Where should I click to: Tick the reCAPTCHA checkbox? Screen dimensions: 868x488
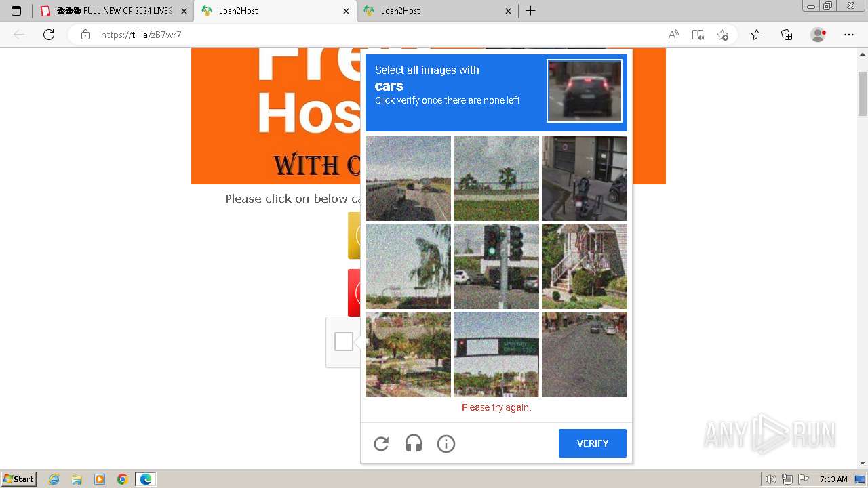(x=344, y=342)
